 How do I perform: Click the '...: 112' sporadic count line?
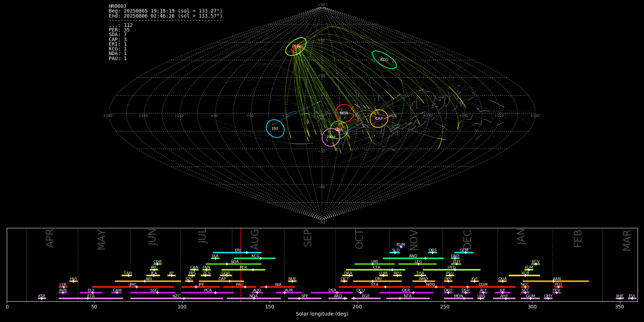pyautogui.click(x=121, y=25)
